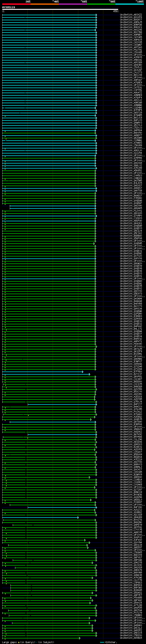
Task: Select hit label UniRef100_P69090
Action: tap(131, 344)
